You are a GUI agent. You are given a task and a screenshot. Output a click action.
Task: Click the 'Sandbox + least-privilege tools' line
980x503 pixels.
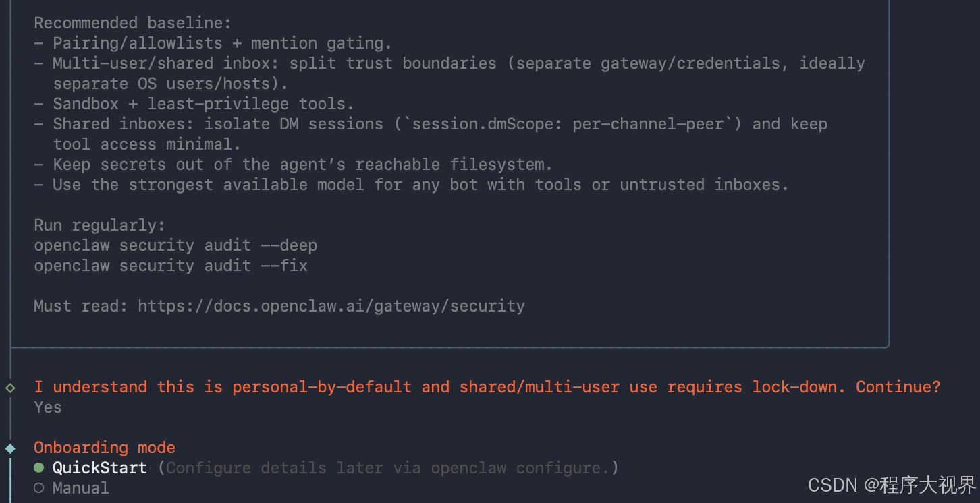point(194,104)
